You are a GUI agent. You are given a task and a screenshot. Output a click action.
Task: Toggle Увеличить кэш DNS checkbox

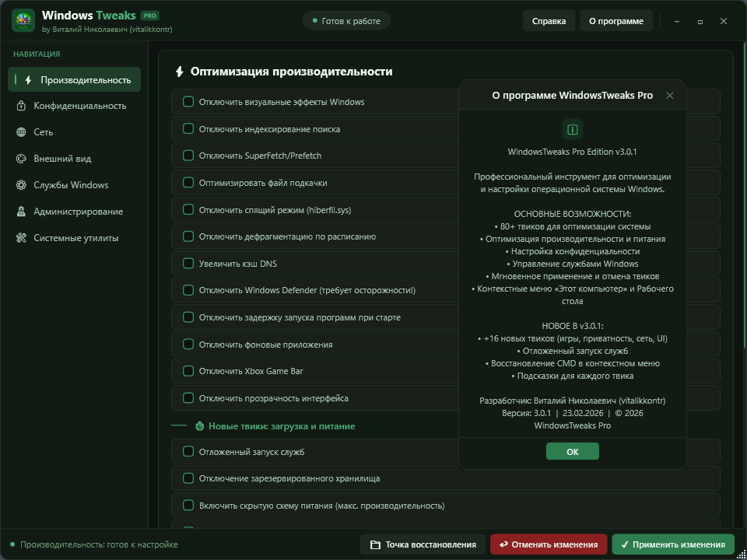tap(188, 263)
